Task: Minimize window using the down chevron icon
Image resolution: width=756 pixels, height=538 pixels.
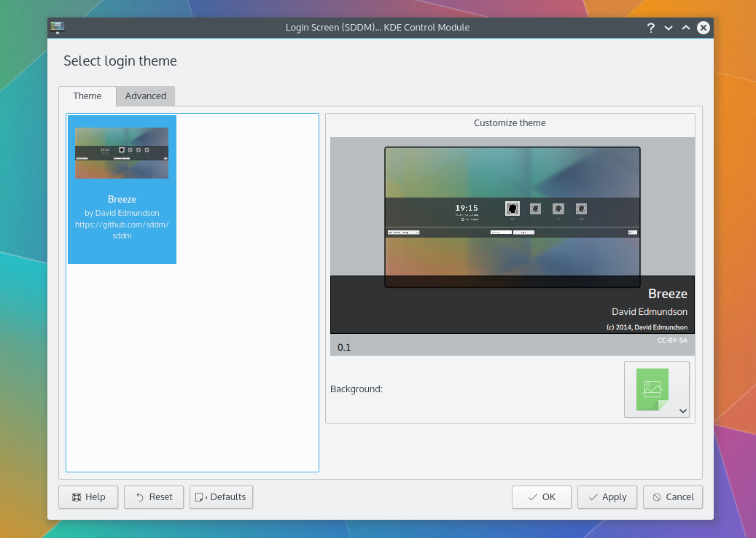Action: pos(669,28)
